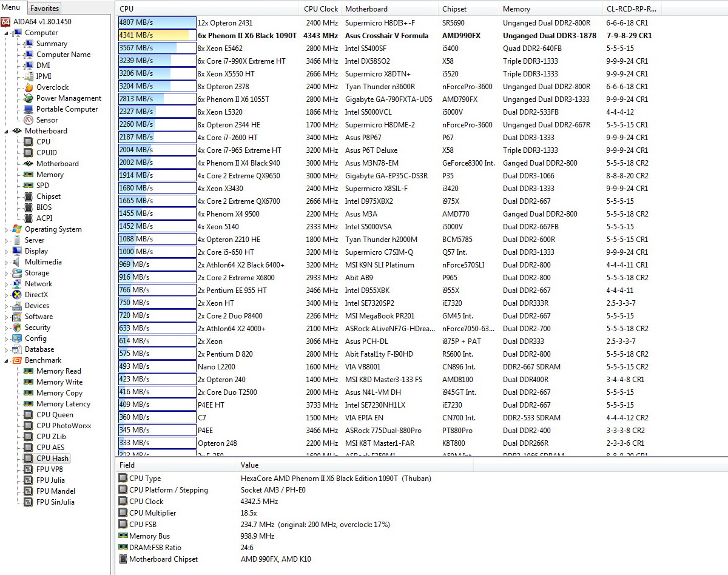Collapse the Computer tree node
The width and height of the screenshot is (728, 575).
pyautogui.click(x=7, y=33)
